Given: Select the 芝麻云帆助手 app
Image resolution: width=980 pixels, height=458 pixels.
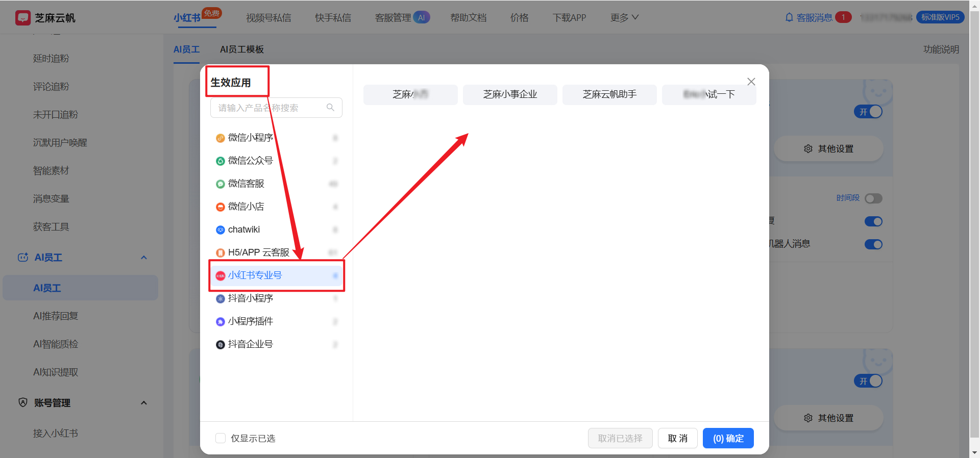Looking at the screenshot, I should pyautogui.click(x=609, y=94).
